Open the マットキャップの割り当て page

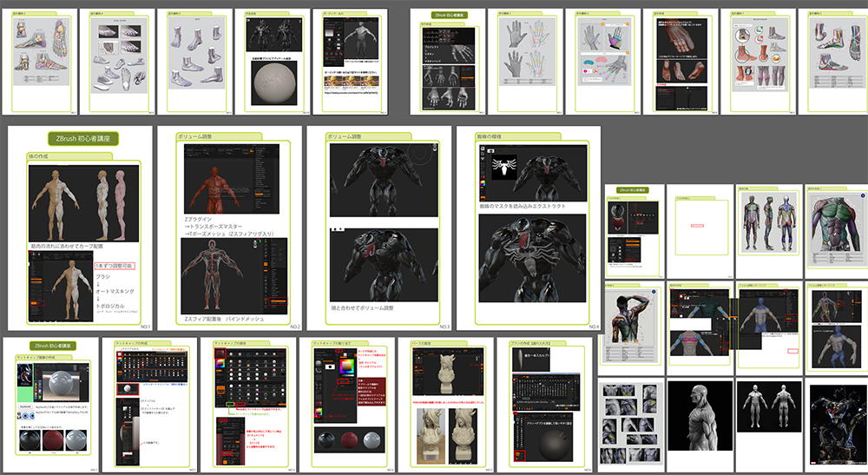tap(347, 406)
